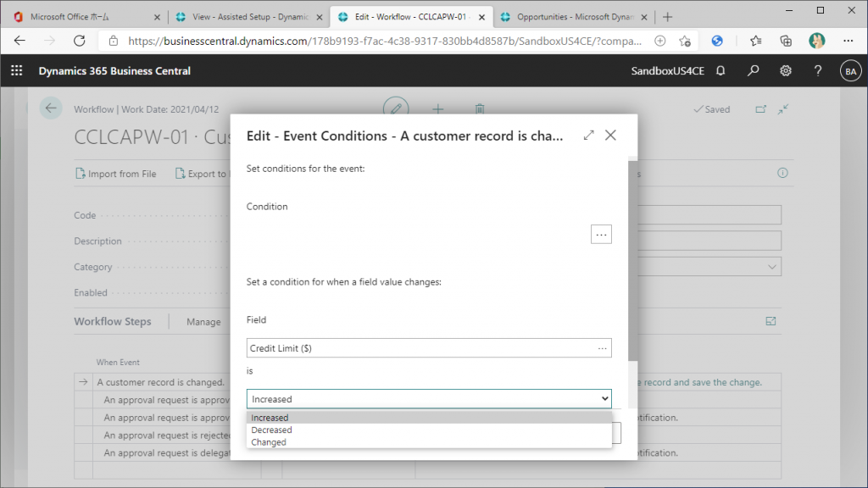This screenshot has width=868, height=488.
Task: Click Dynamics 365 Business Central title
Action: pyautogui.click(x=114, y=71)
